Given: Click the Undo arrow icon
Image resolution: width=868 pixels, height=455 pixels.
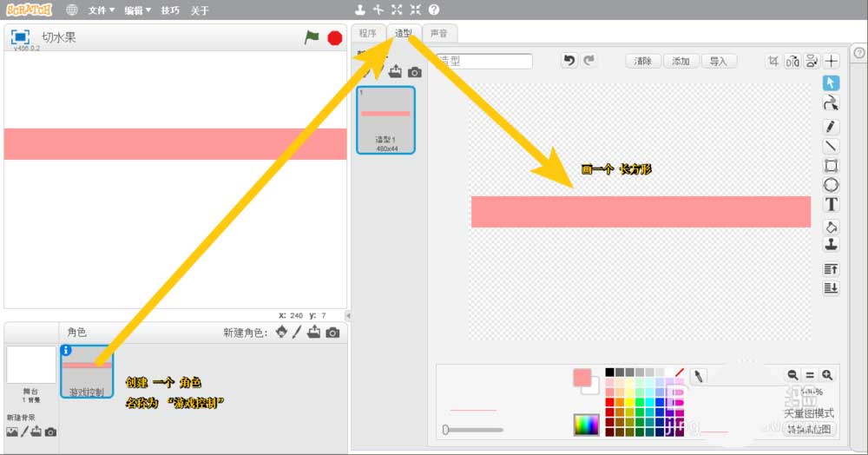Looking at the screenshot, I should (569, 61).
